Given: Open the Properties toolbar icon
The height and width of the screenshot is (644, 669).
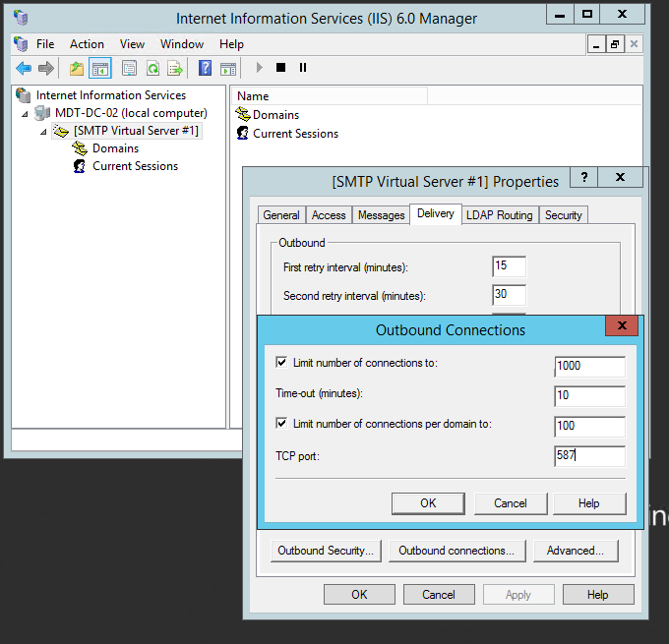Looking at the screenshot, I should [129, 68].
